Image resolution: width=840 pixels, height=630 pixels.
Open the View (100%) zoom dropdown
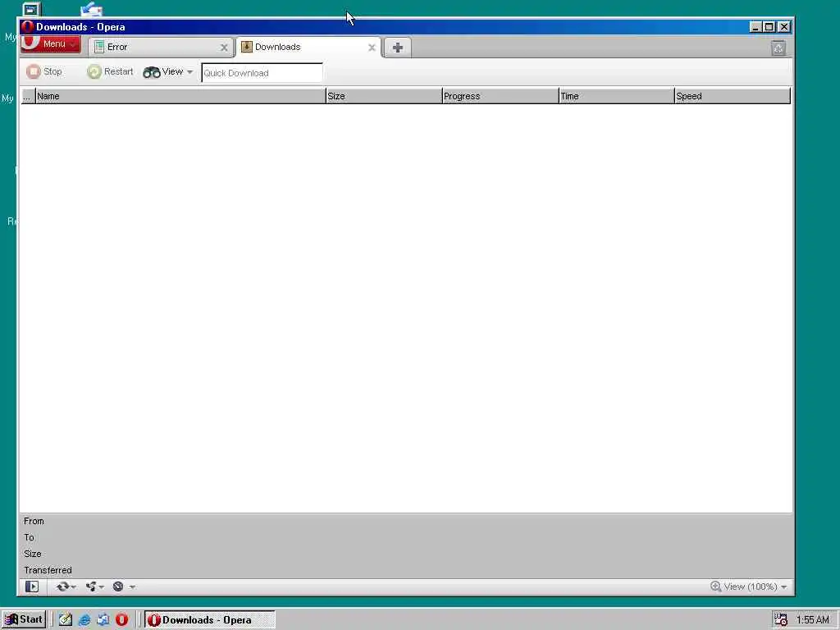tap(749, 587)
